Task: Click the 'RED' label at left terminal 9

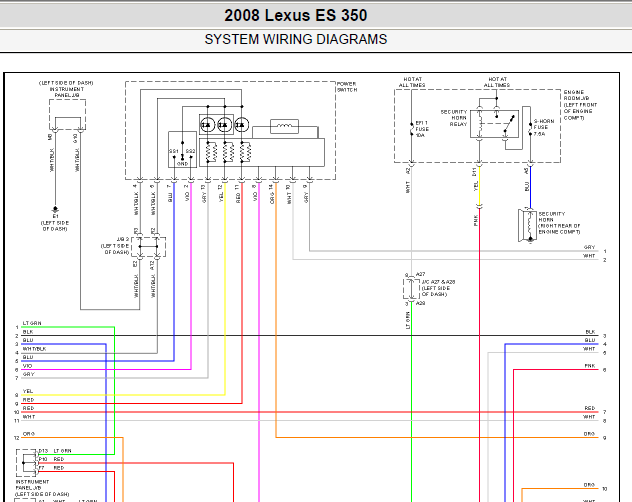Action: pyautogui.click(x=28, y=400)
